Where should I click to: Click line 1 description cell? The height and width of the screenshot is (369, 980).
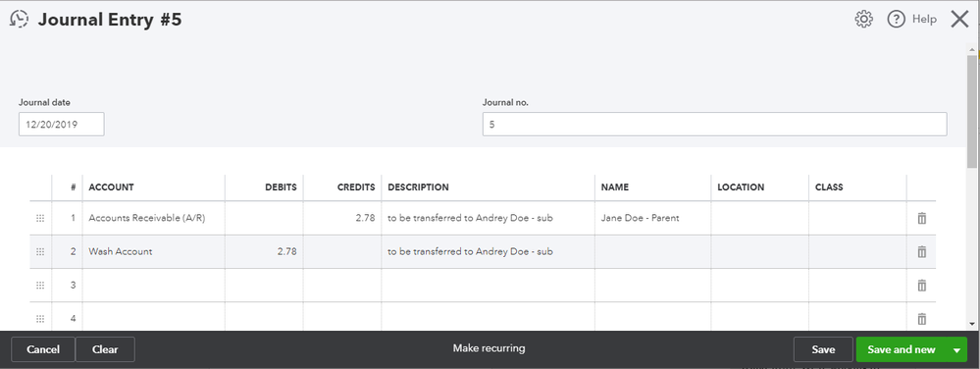tap(489, 218)
